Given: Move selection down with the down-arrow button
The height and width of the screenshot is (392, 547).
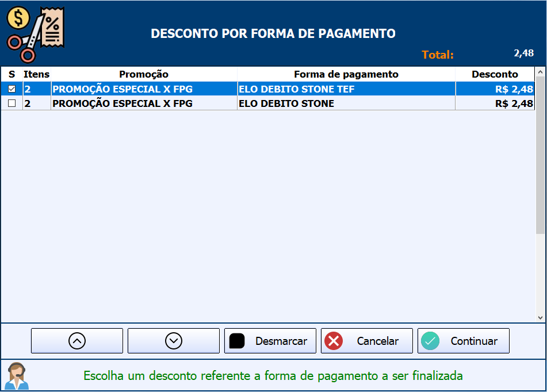Looking at the screenshot, I should 173,341.
